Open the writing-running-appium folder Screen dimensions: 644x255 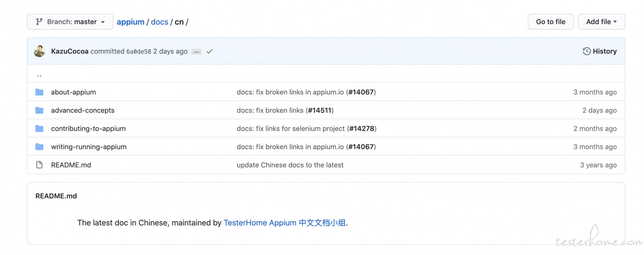coord(89,147)
